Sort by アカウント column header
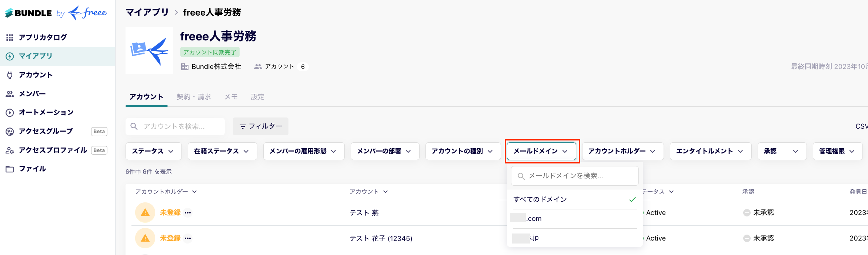 pos(369,192)
